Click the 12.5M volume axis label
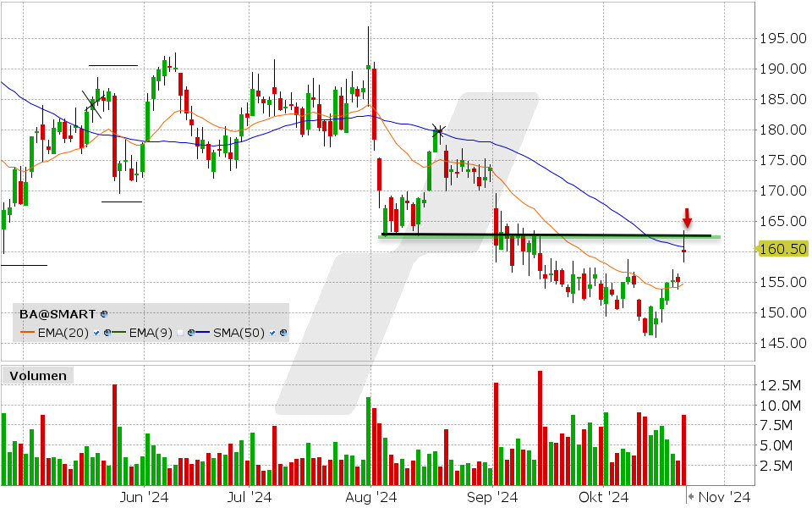 point(780,386)
